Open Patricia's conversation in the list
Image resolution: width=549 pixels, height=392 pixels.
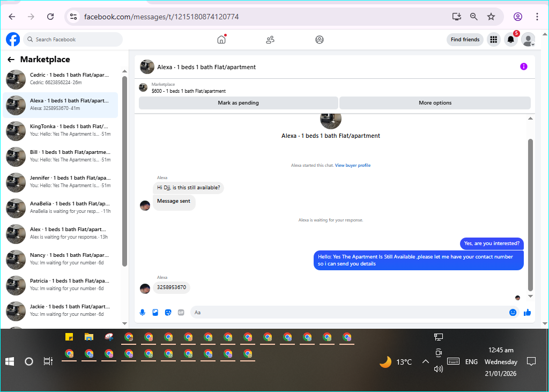61,285
